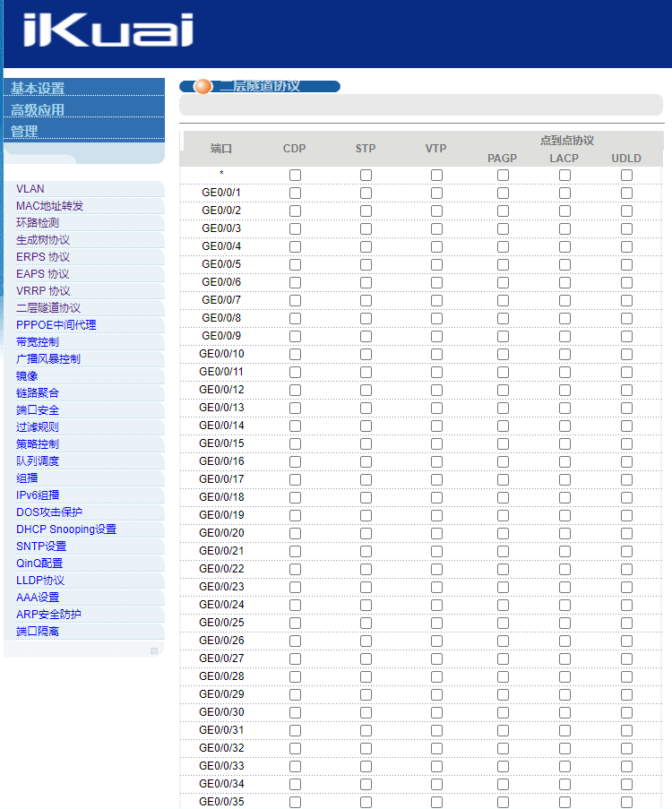Enable STP on GE0/0/30
The height and width of the screenshot is (809, 672).
(x=366, y=712)
